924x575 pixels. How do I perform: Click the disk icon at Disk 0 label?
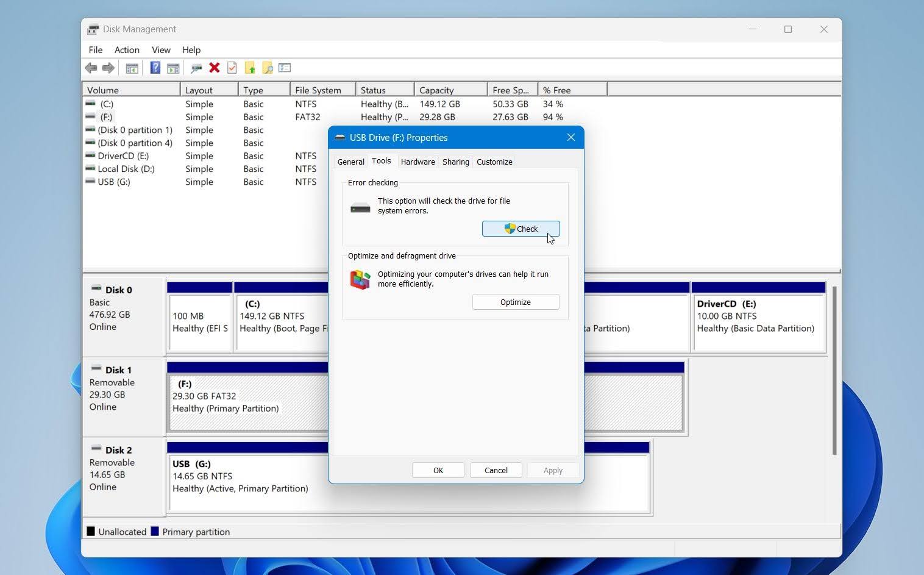96,288
